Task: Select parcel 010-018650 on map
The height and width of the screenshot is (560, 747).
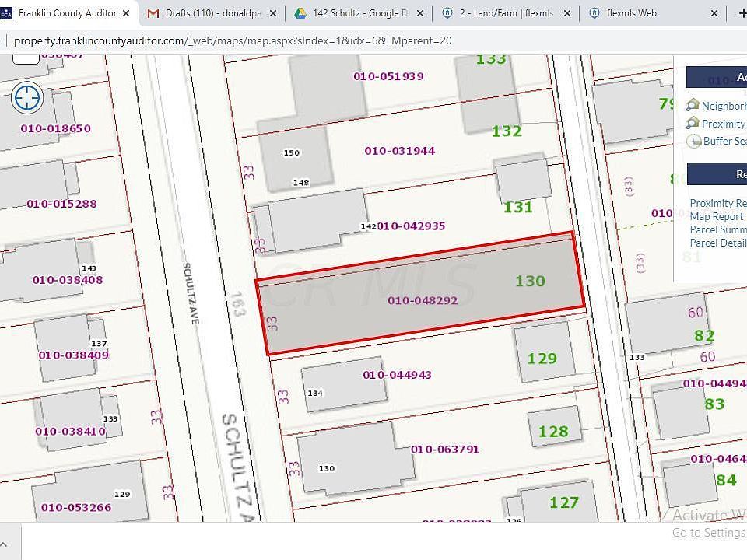Action: point(56,128)
